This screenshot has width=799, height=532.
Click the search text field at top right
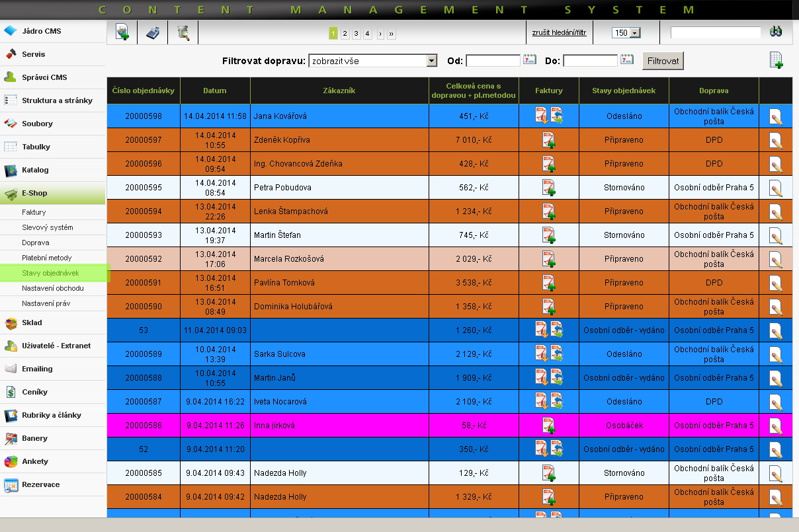click(716, 32)
